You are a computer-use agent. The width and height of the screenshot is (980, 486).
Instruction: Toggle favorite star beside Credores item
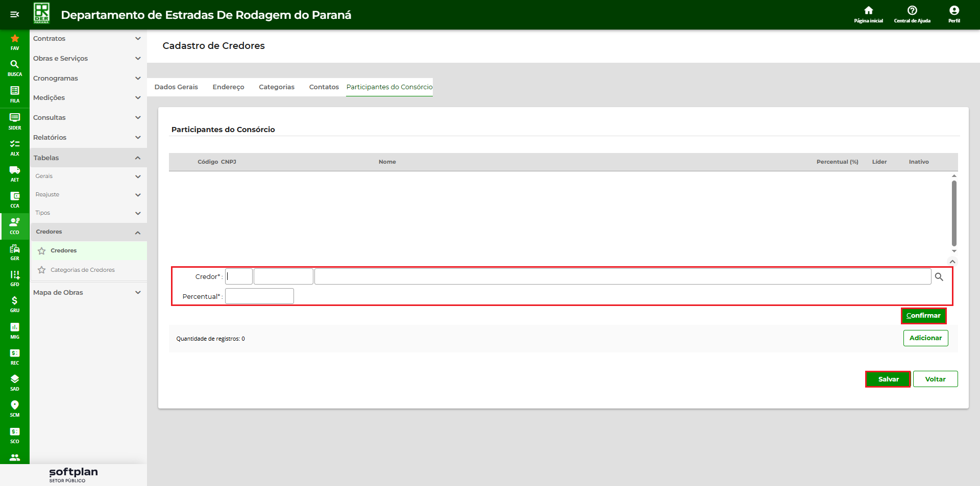(x=42, y=251)
